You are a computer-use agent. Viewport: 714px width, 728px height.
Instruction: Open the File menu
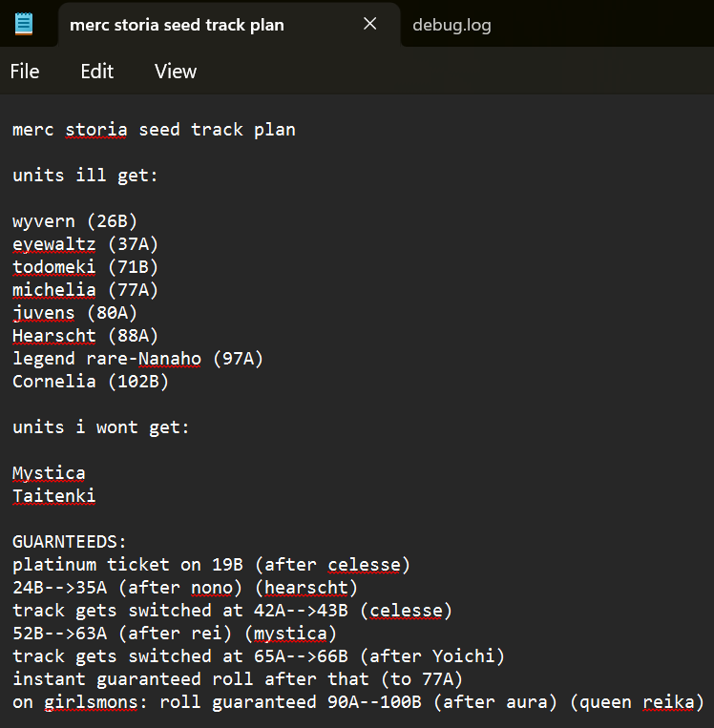tap(25, 72)
